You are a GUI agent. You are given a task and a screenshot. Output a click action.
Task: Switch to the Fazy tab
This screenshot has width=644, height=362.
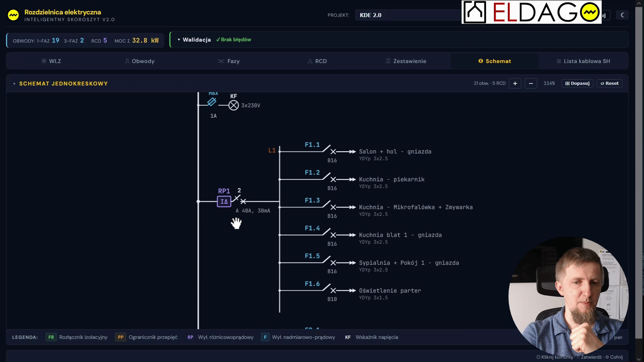(x=229, y=61)
